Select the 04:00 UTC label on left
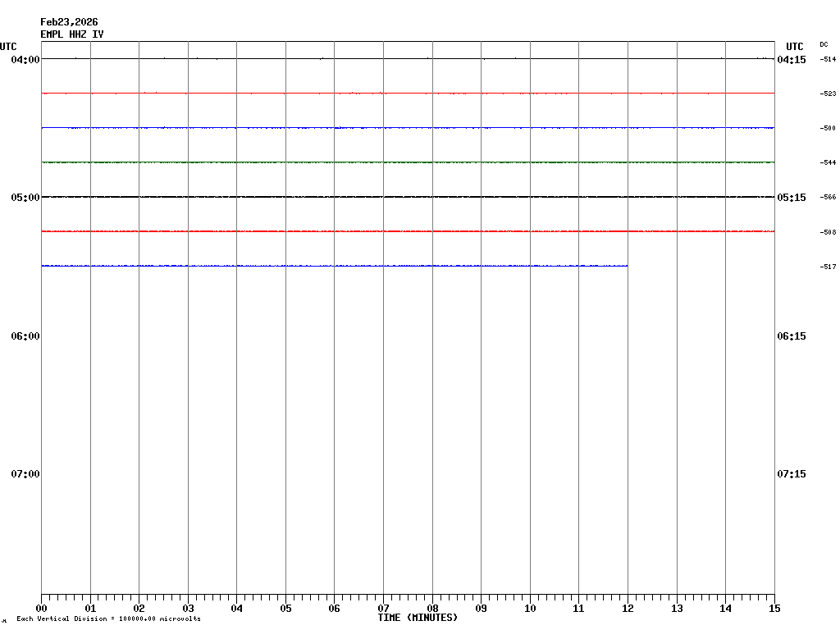Screen dimensions: 840x630 pos(25,60)
